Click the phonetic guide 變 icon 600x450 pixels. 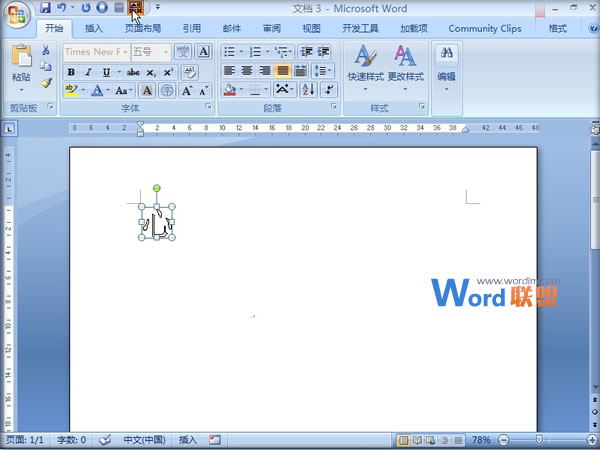tap(183, 52)
